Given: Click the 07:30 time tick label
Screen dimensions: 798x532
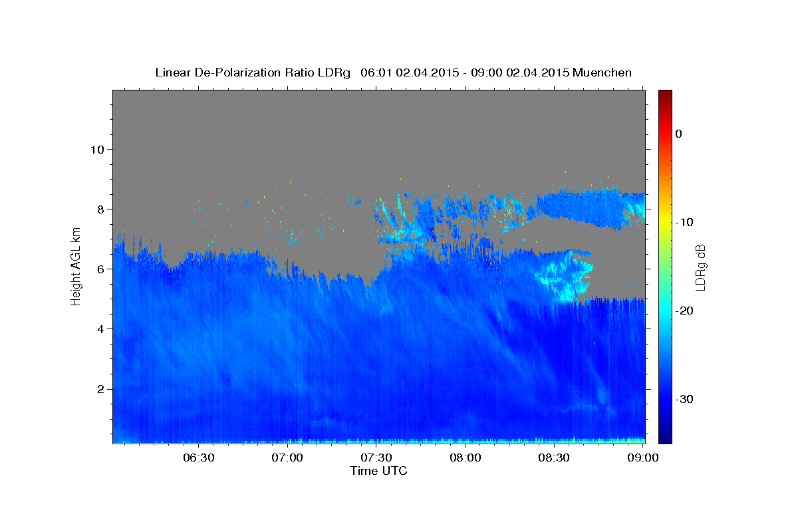Looking at the screenshot, I should tap(376, 458).
